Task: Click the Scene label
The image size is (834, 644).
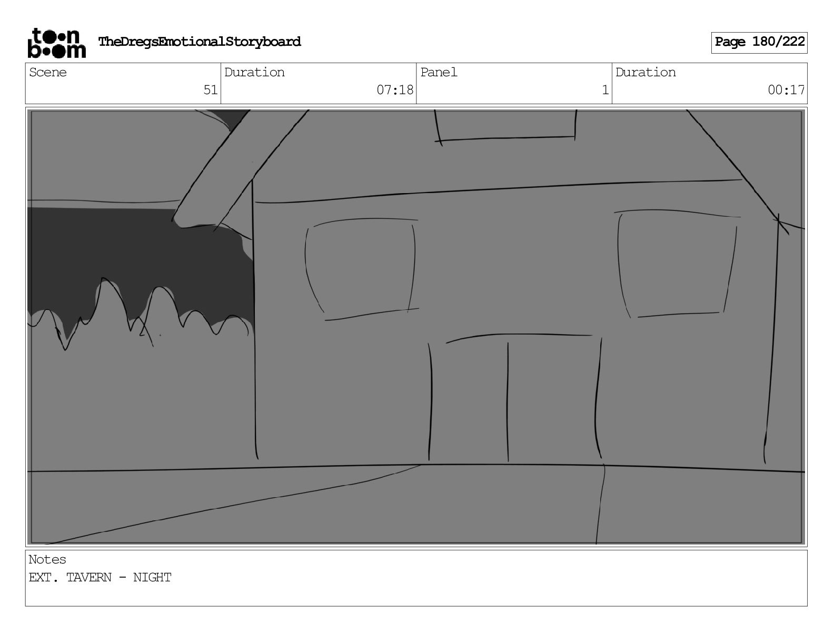Action: (x=48, y=72)
